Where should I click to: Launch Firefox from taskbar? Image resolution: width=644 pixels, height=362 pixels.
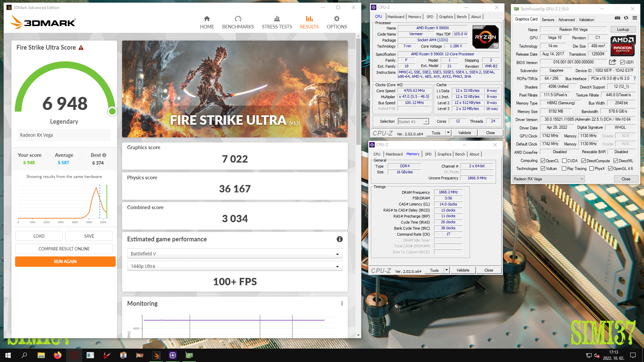coord(58,355)
